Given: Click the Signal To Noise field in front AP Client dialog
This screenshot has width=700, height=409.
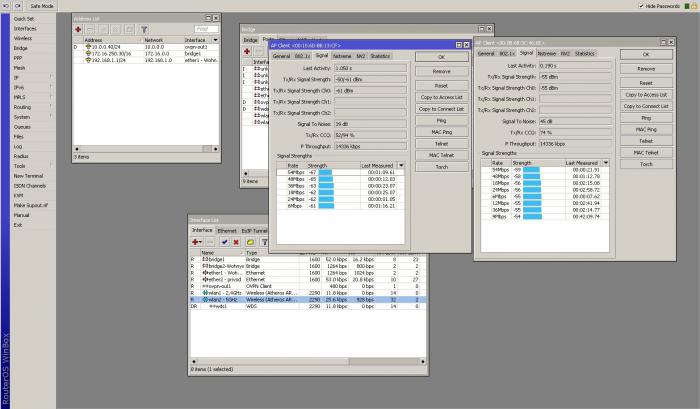Looking at the screenshot, I should coord(370,124).
